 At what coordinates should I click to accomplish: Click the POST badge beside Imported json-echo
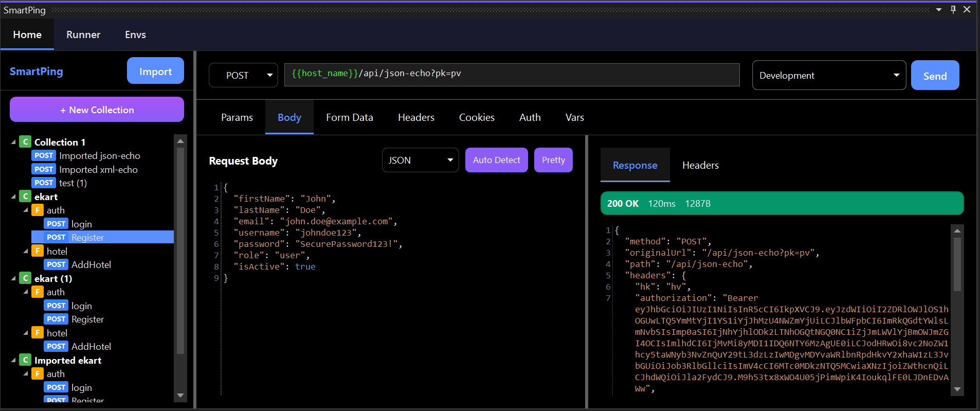click(44, 156)
